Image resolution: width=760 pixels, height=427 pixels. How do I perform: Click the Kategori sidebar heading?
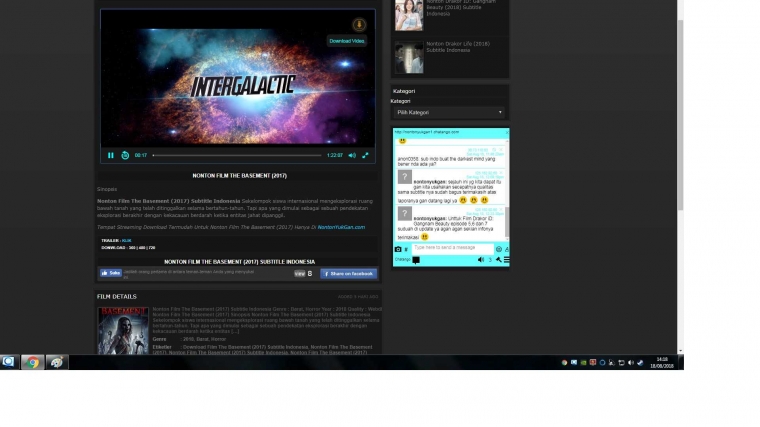tap(404, 91)
